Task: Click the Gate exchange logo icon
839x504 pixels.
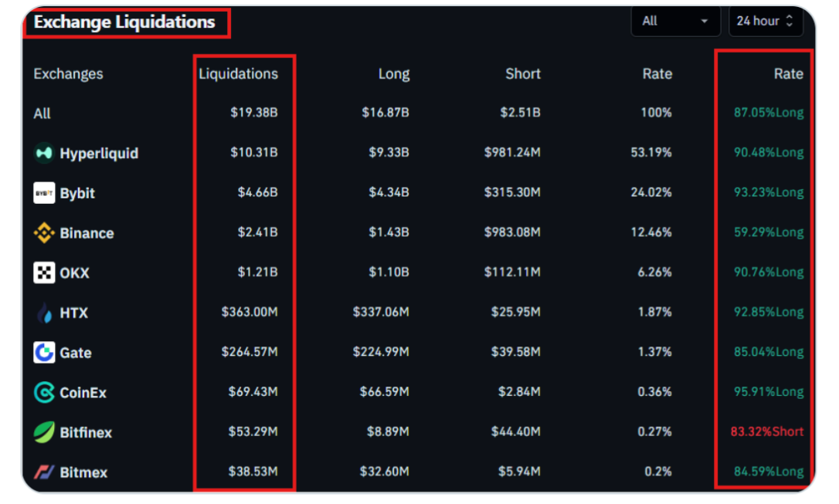Action: click(44, 353)
